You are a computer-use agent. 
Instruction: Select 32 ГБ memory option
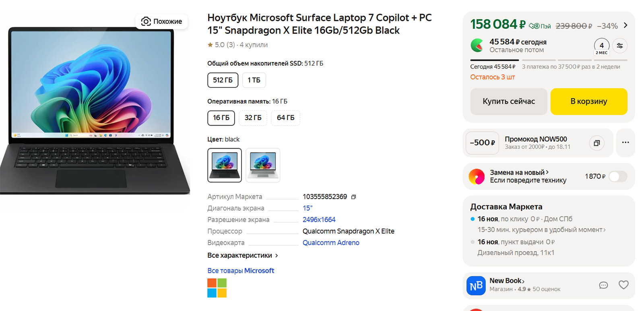253,118
